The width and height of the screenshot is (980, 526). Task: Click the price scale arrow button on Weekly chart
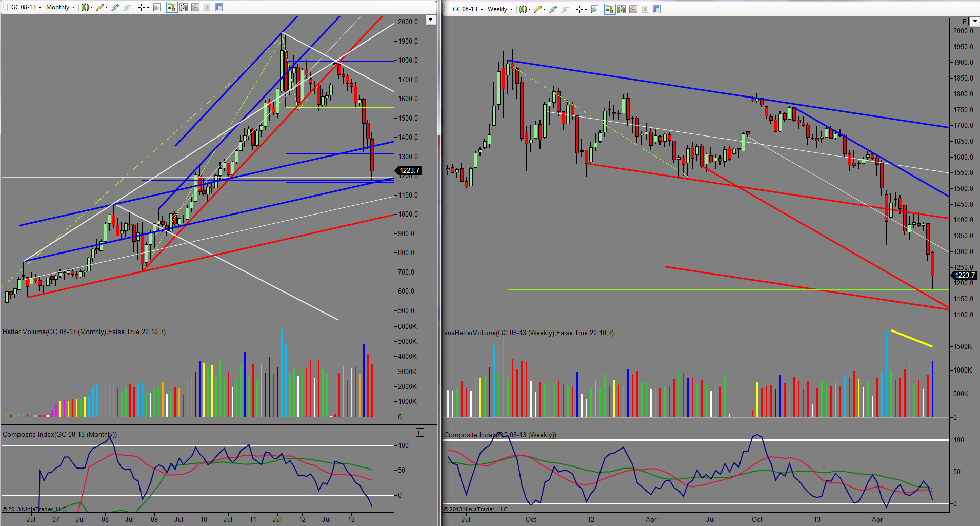(975, 21)
